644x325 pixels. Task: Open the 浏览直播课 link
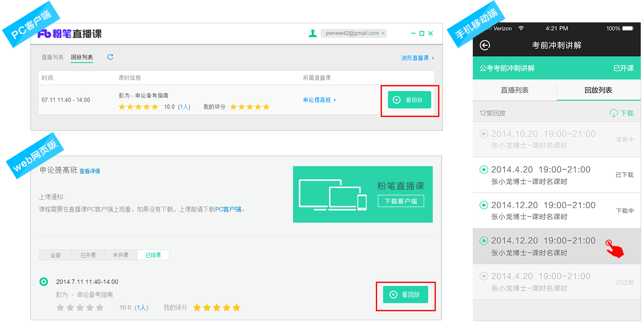tap(417, 58)
